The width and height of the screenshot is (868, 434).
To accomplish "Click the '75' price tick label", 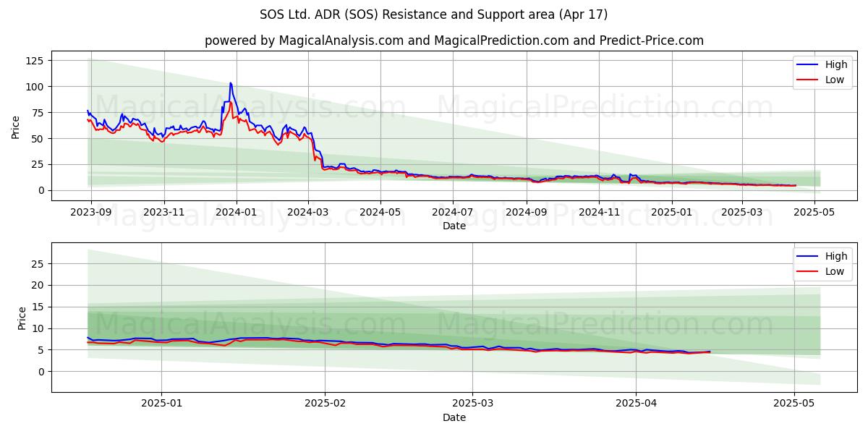I will click(x=39, y=113).
